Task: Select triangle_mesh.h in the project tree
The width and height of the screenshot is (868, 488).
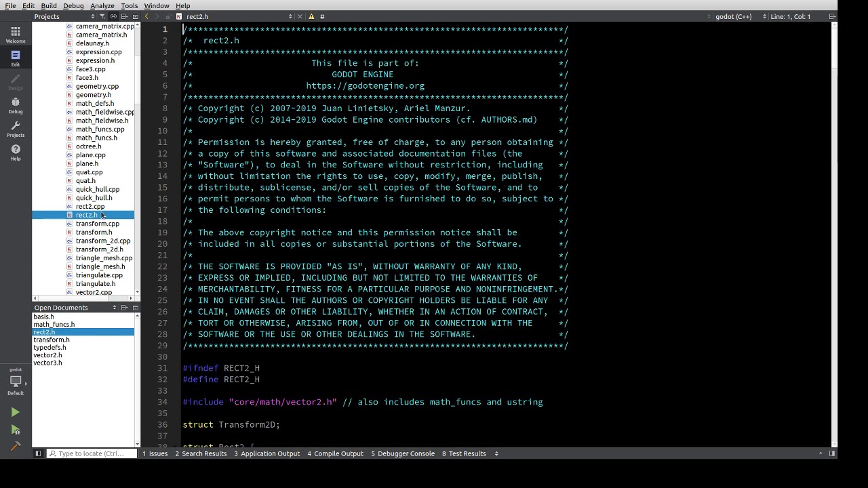Action: [100, 266]
